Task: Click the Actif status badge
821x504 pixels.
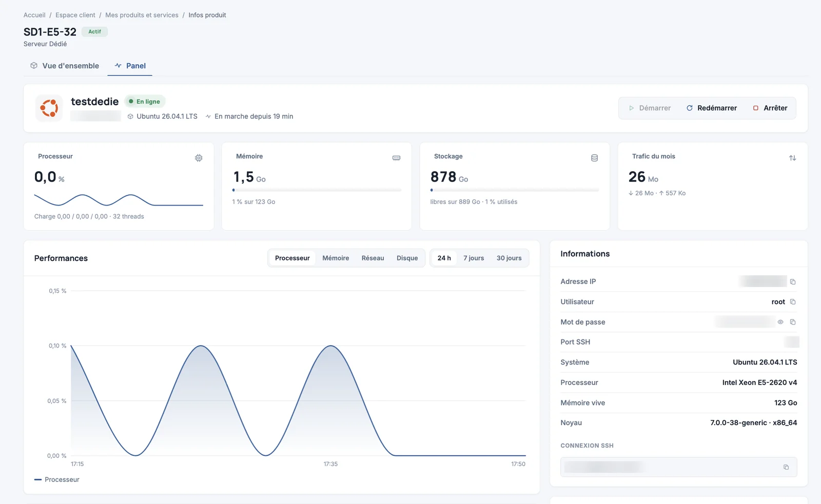Action: point(94,32)
